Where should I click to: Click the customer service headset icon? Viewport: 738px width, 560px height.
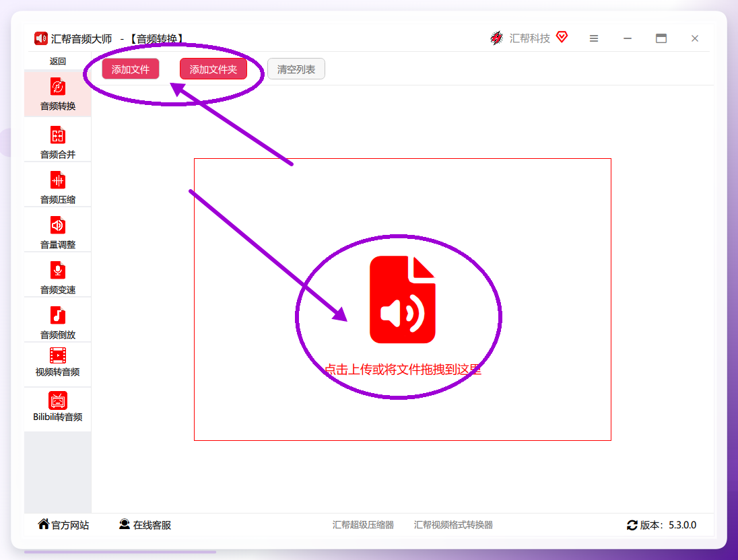click(125, 524)
